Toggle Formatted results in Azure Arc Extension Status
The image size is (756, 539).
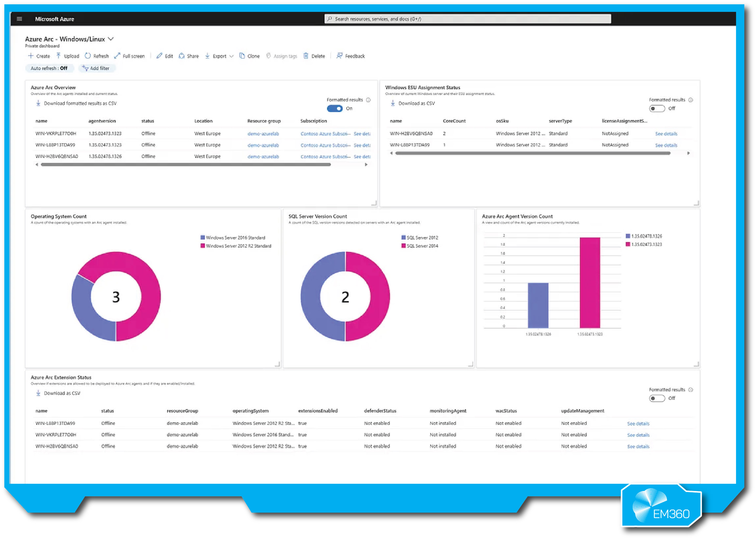[657, 398]
